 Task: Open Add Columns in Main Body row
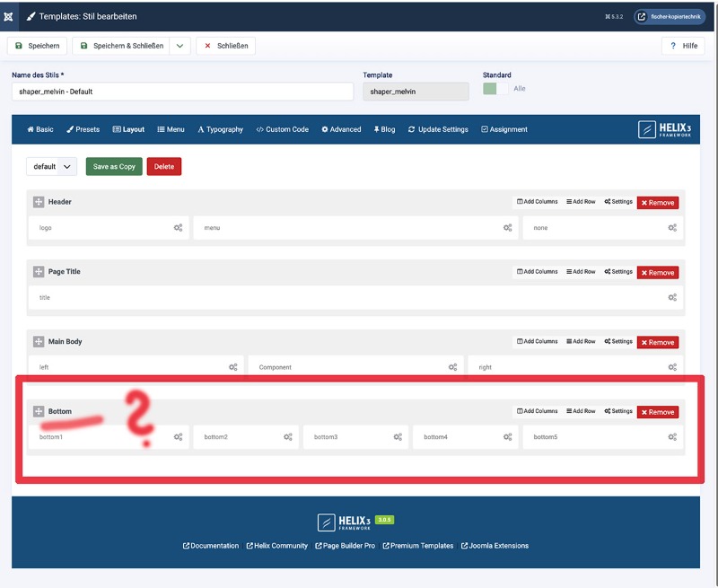pyautogui.click(x=538, y=342)
